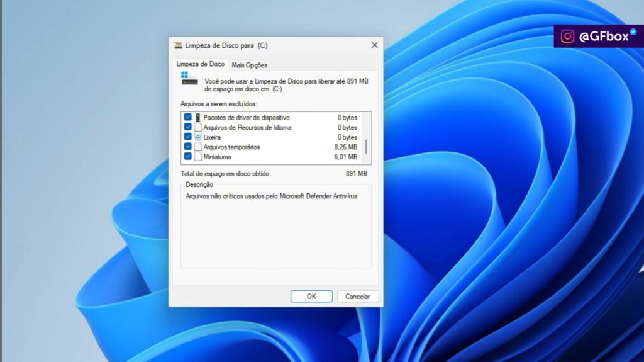Select the Pacotes de driver de dispositivo row text

tap(247, 118)
